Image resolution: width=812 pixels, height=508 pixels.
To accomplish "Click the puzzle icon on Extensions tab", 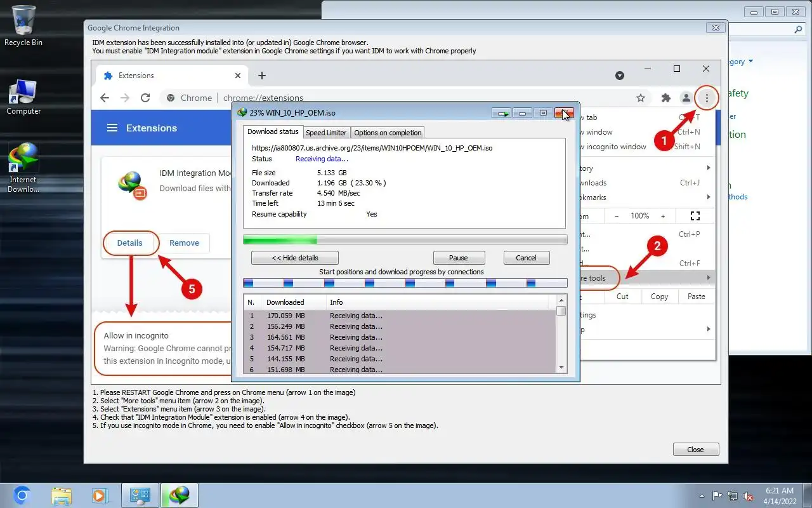I will [x=108, y=76].
